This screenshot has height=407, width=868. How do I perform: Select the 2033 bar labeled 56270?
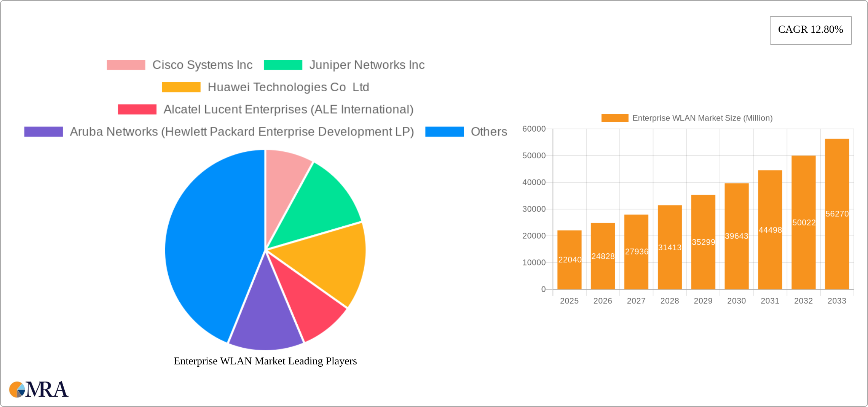point(837,214)
